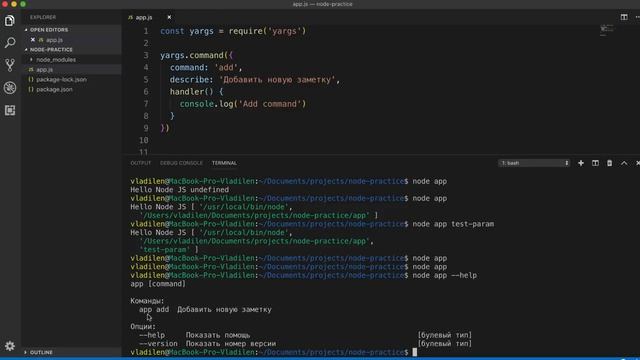Viewport: 640px width, 360px height.
Task: Open the Search view in activity bar
Action: click(10, 42)
